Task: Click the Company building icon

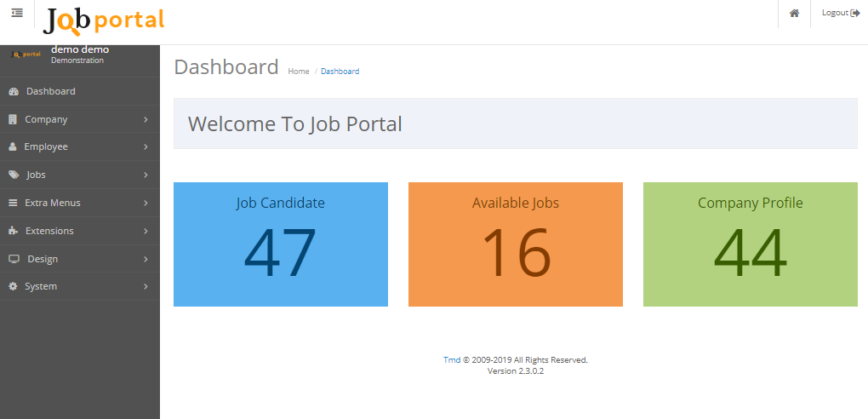Action: coord(13,119)
